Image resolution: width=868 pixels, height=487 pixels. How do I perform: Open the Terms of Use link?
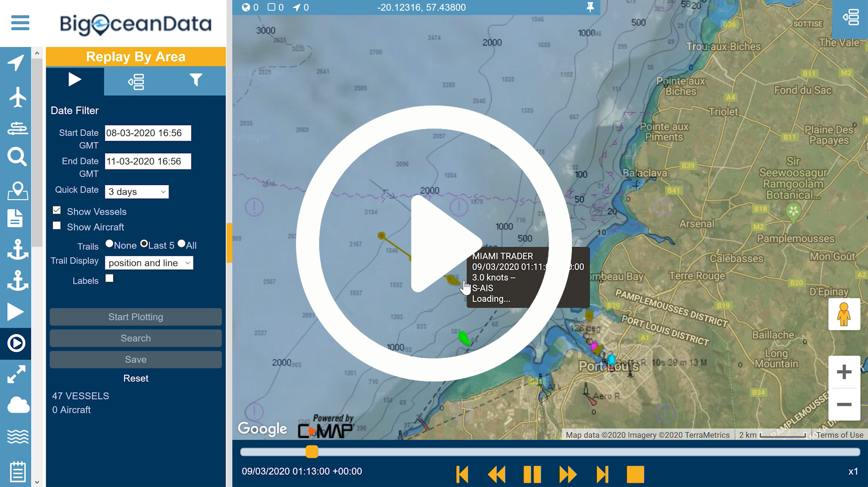click(839, 435)
